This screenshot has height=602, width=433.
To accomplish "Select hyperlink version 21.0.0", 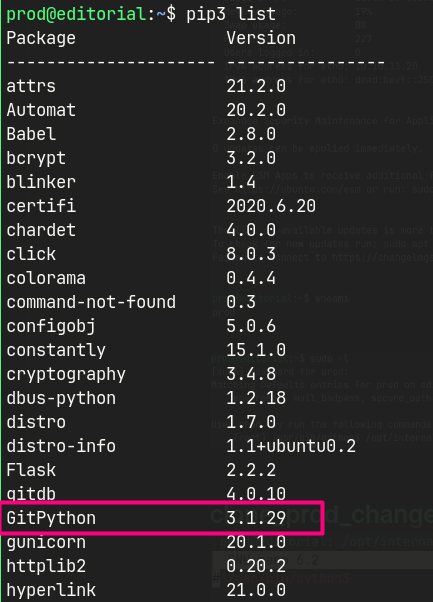I will coord(256,590).
